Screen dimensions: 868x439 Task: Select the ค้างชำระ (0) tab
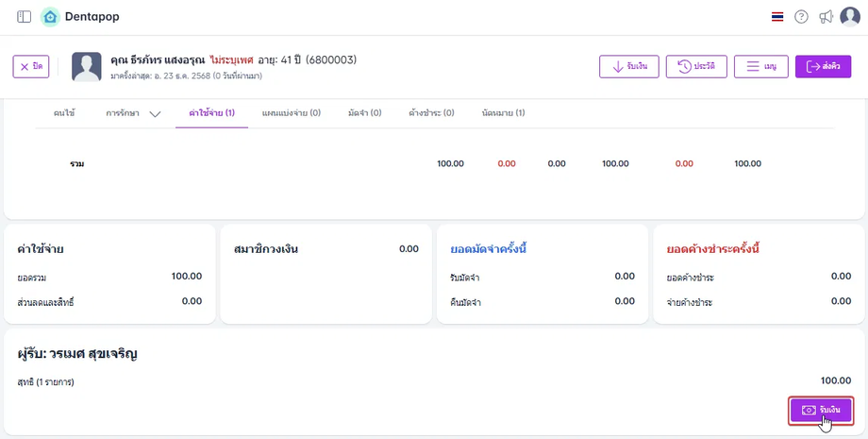coord(431,113)
